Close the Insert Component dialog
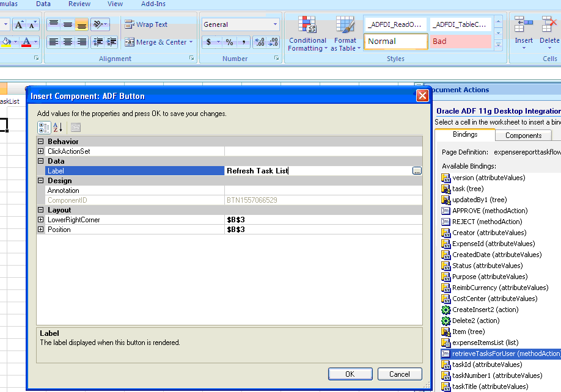The width and height of the screenshot is (561, 392). tap(422, 95)
